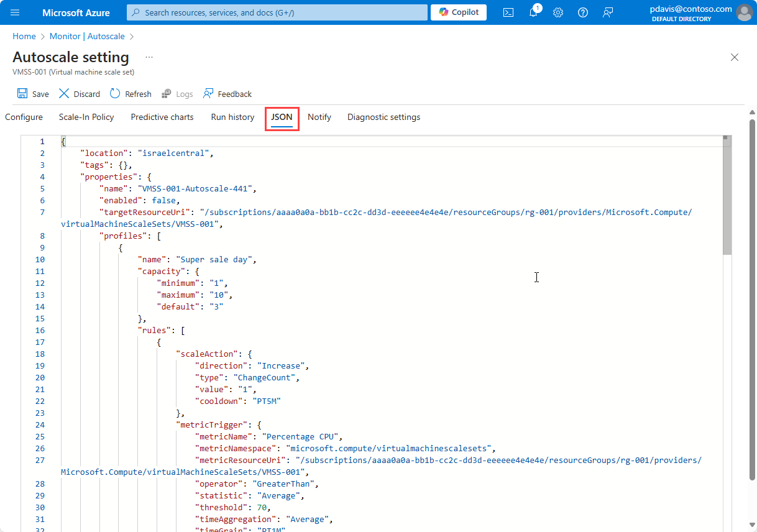Open the Copilot button
Image resolution: width=757 pixels, height=532 pixels.
point(459,12)
